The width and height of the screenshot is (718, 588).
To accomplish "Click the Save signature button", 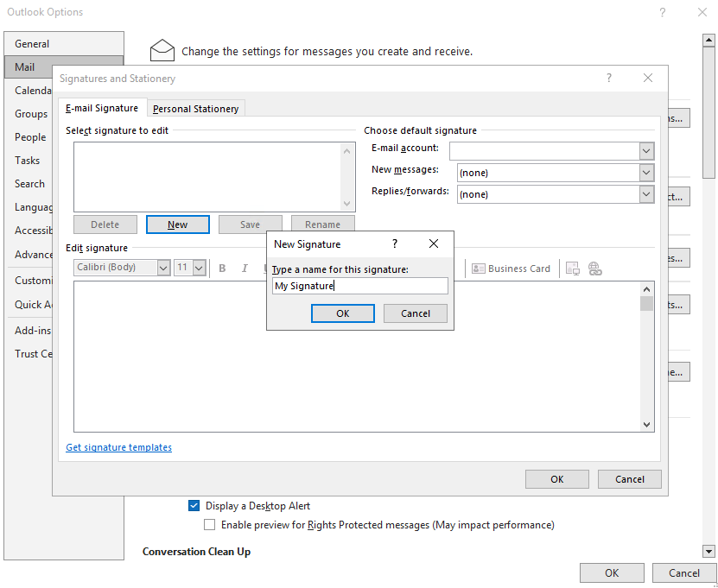I will 250,224.
